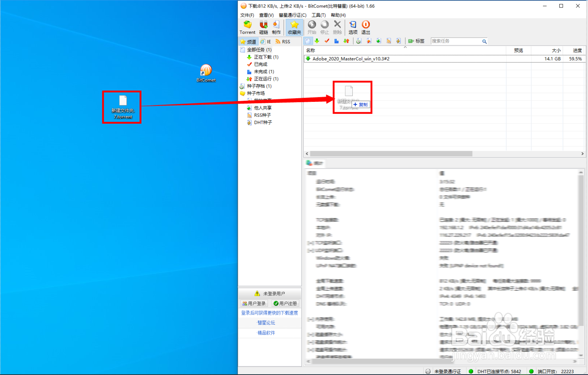Sort by 大小 column header

click(547, 50)
